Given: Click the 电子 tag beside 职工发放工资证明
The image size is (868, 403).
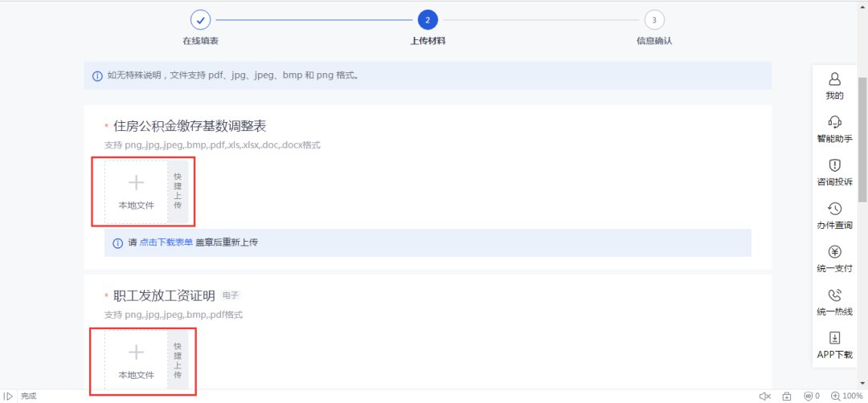Looking at the screenshot, I should point(230,295).
